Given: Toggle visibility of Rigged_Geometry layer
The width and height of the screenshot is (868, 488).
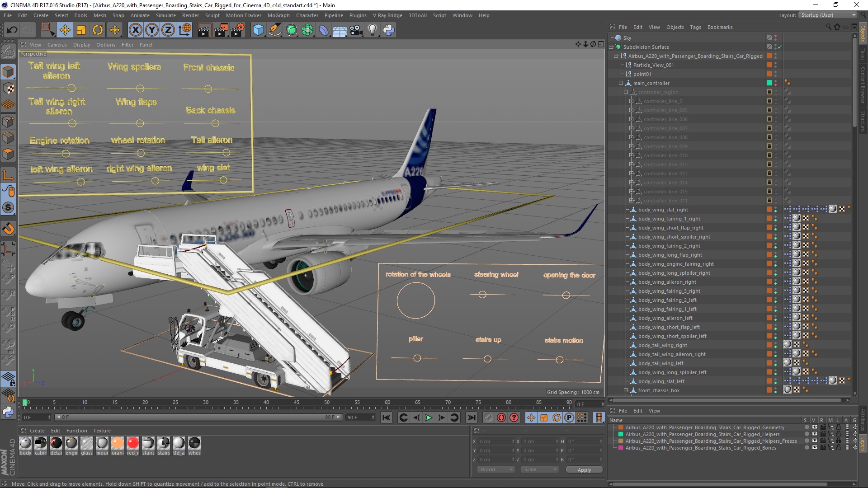Looking at the screenshot, I should (815, 427).
